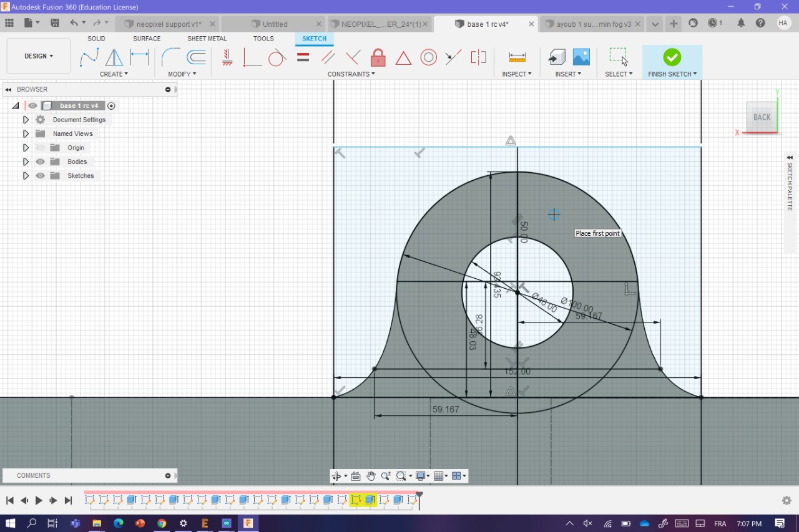The height and width of the screenshot is (532, 799).
Task: Click the Measure ruler icon
Action: 517,57
